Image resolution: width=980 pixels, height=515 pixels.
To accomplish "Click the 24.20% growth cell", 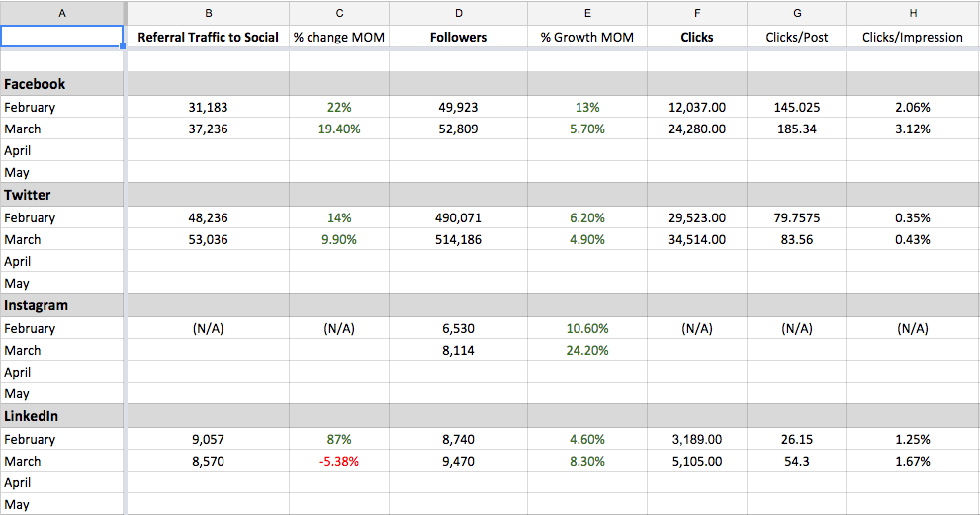I will (587, 350).
